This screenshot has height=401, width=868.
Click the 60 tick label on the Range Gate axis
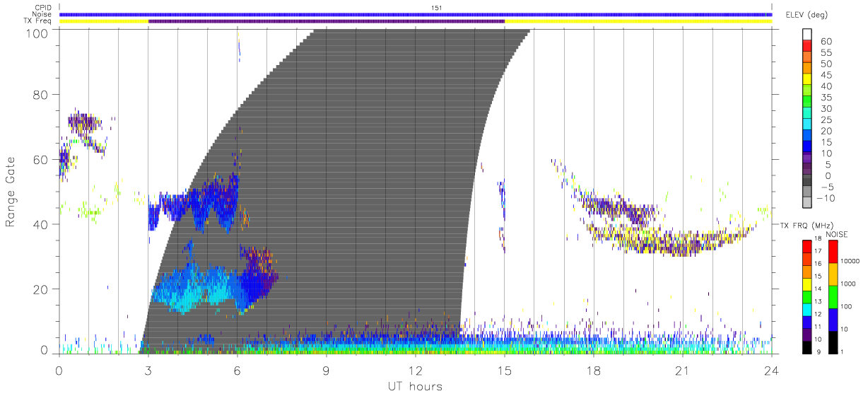[x=42, y=159]
